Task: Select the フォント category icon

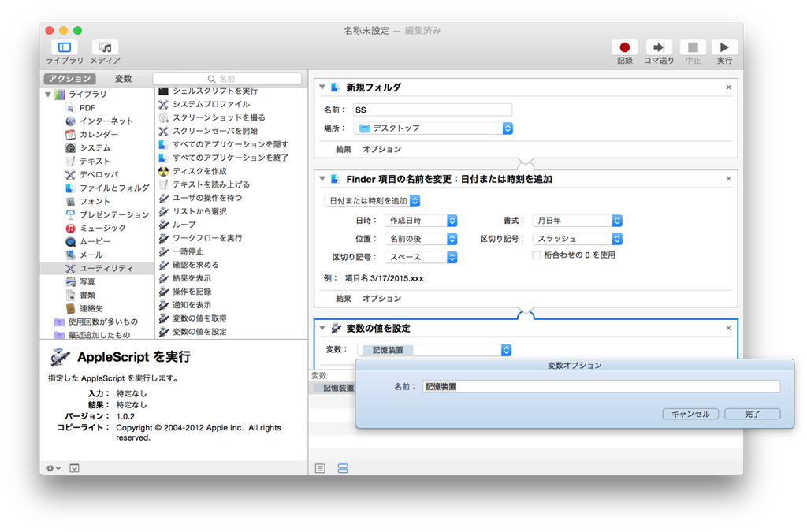Action: point(70,201)
